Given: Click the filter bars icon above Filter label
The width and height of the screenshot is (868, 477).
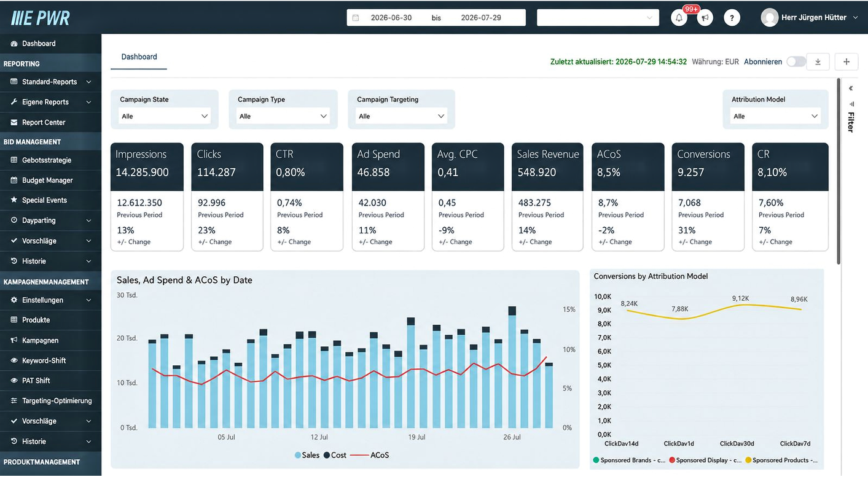Looking at the screenshot, I should (851, 104).
